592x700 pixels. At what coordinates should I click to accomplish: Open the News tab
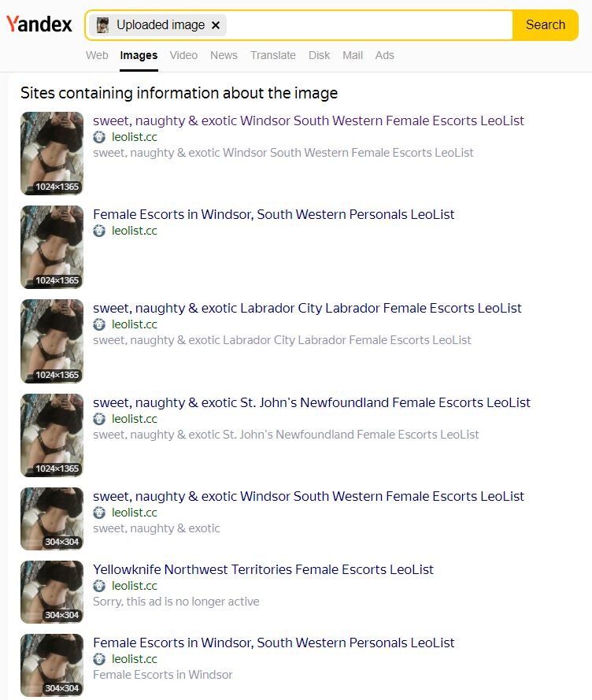point(224,55)
